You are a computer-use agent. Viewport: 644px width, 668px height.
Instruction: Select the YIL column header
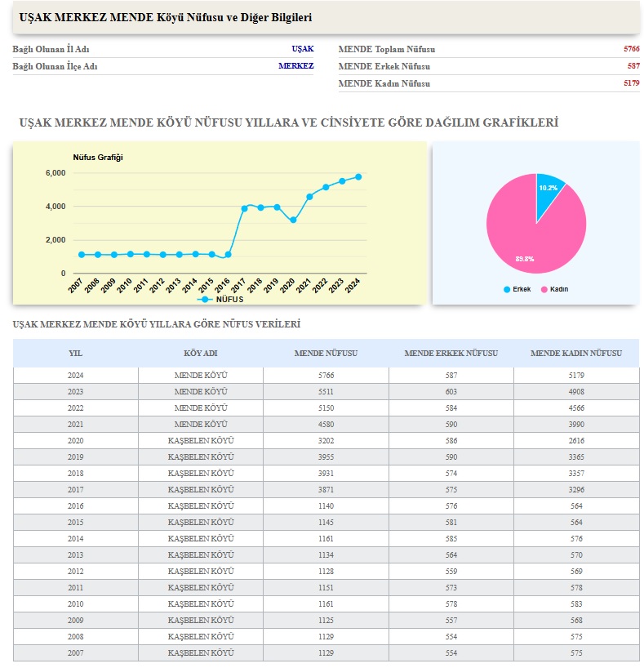pos(75,354)
